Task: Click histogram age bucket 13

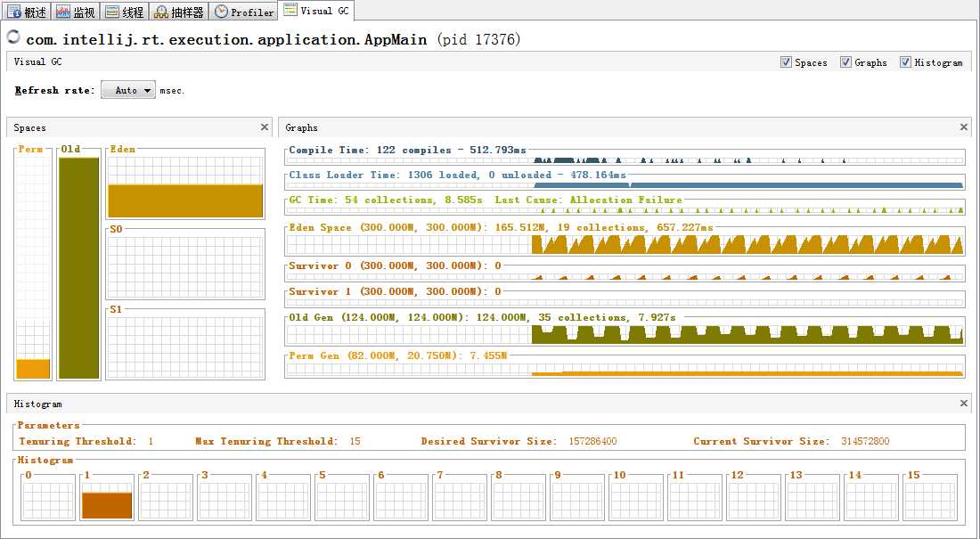Action: click(x=813, y=497)
